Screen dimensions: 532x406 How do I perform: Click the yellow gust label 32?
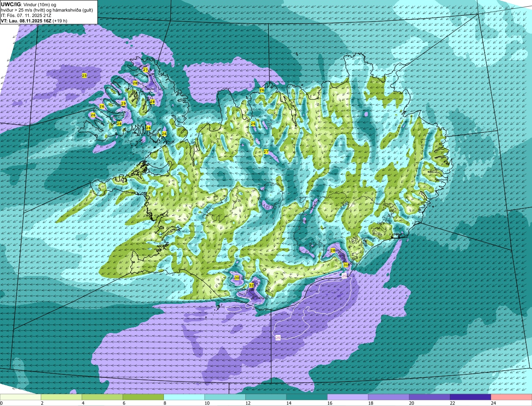(251, 285)
